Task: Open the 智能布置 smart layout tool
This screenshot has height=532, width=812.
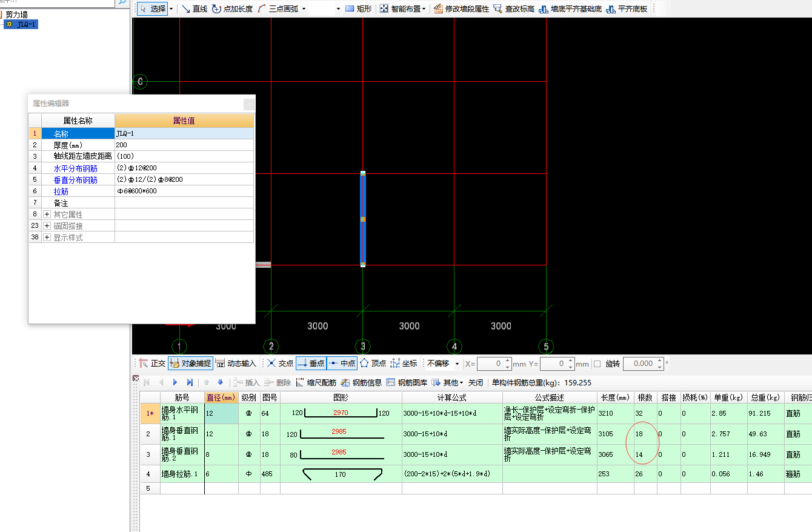Action: 402,9
